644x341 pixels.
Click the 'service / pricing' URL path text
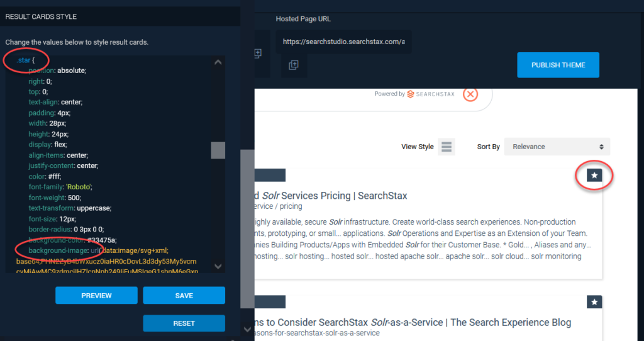[279, 206]
